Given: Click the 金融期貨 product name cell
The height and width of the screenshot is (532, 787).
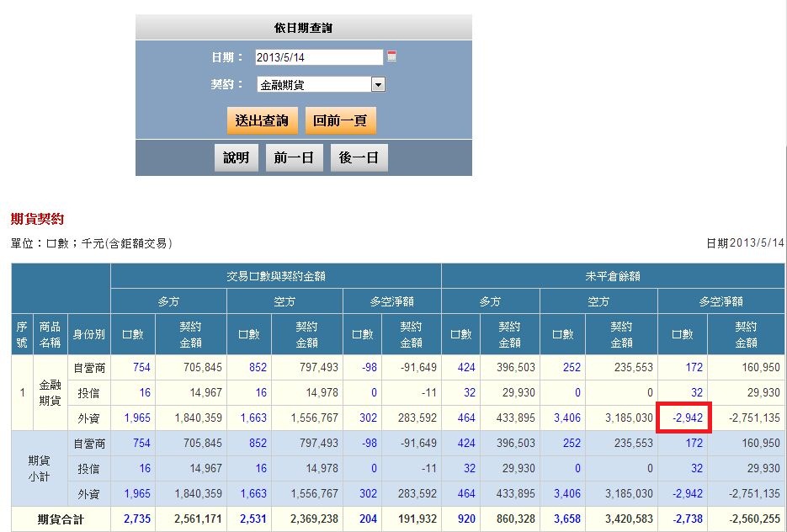Looking at the screenshot, I should (51, 392).
